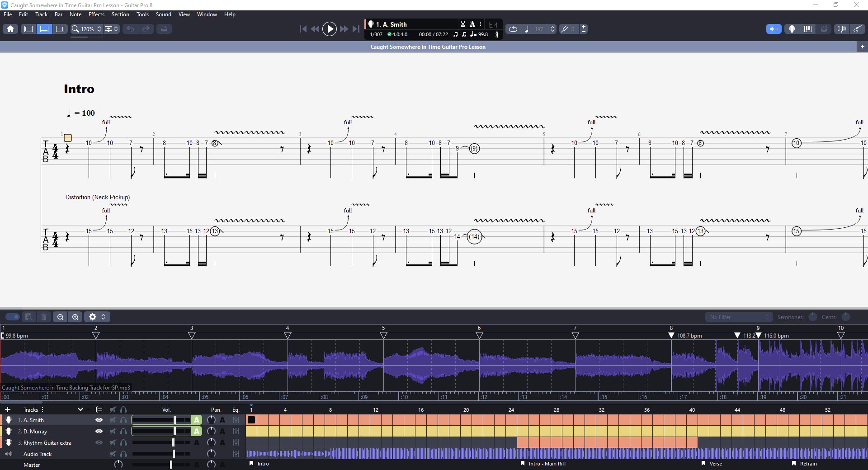Open the No Filter dropdown
The width and height of the screenshot is (868, 470).
tap(739, 317)
